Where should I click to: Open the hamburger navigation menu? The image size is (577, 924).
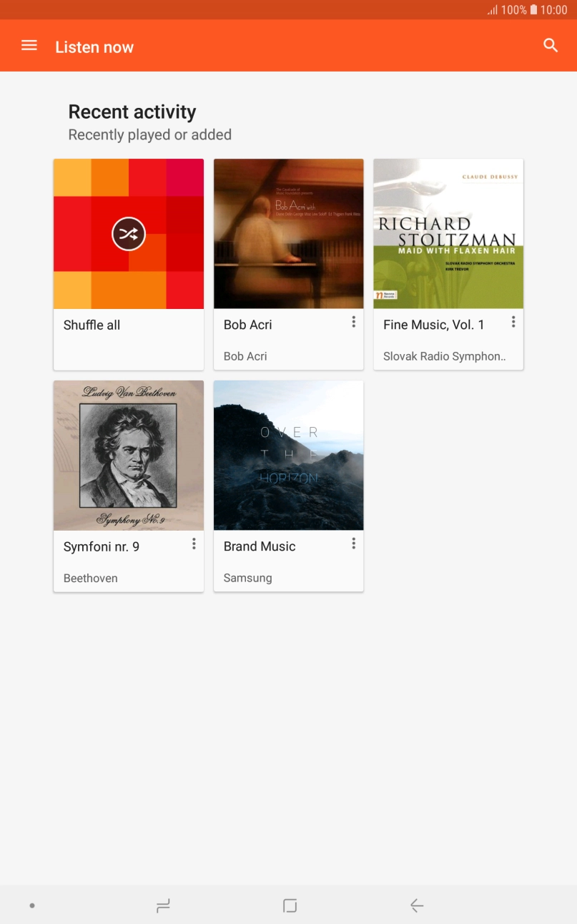click(29, 46)
